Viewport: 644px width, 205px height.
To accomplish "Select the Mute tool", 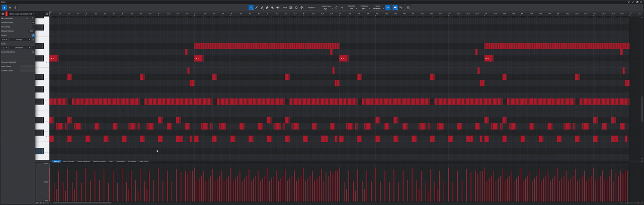I will [x=272, y=8].
